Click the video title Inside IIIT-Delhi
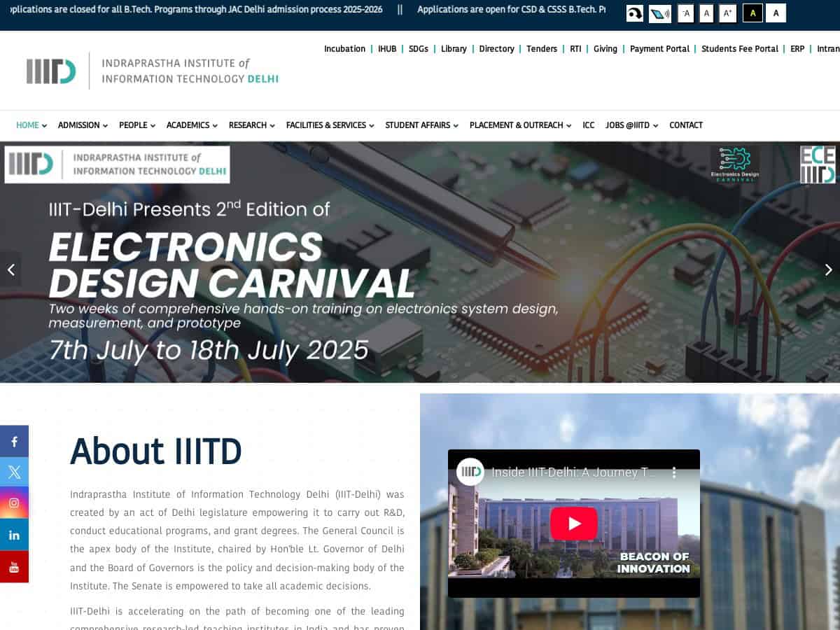The width and height of the screenshot is (840, 630). pyautogui.click(x=574, y=472)
